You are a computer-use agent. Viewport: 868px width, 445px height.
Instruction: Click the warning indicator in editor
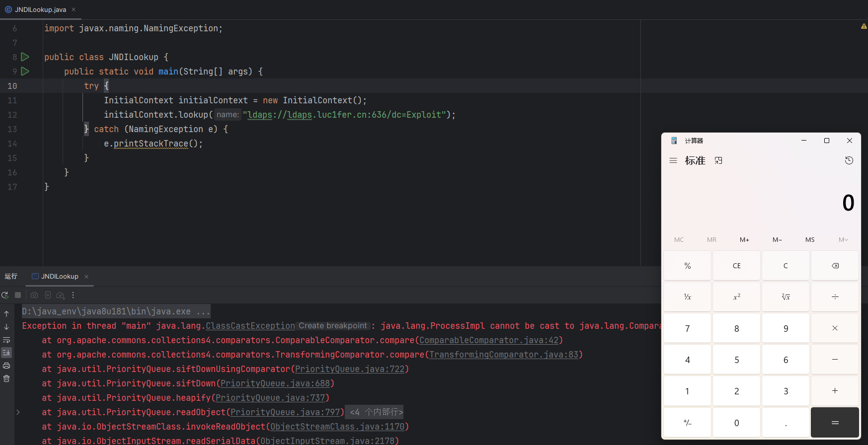[x=864, y=26]
